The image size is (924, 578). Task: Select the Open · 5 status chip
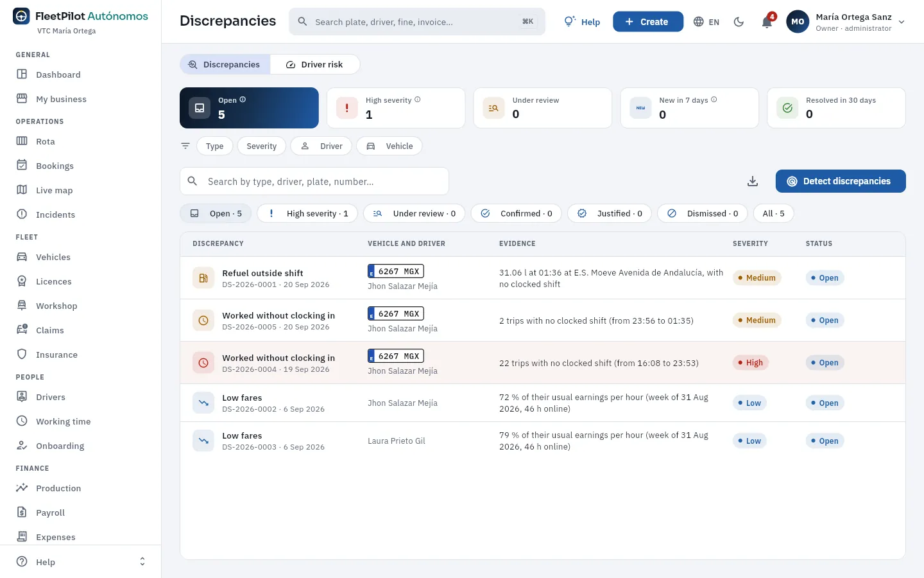[216, 213]
